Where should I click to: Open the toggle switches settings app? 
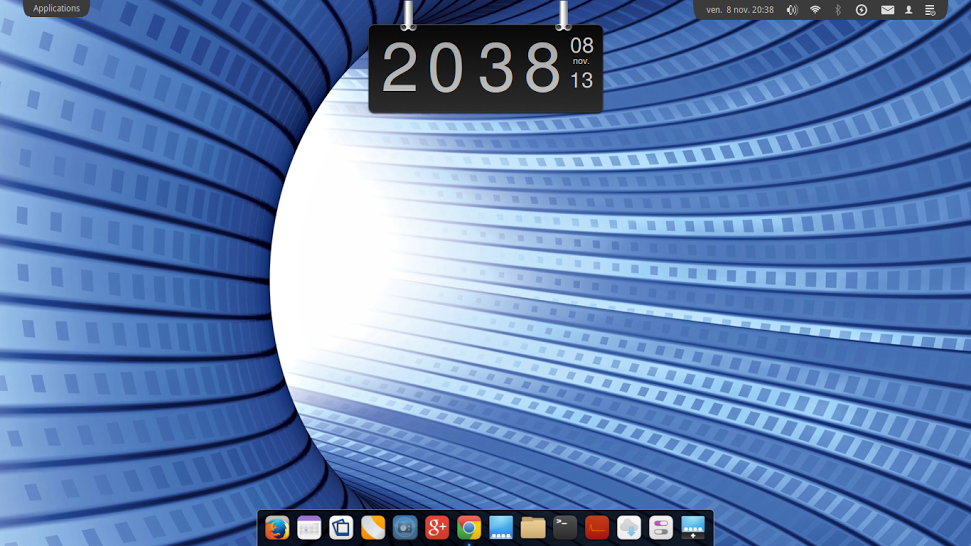(661, 528)
